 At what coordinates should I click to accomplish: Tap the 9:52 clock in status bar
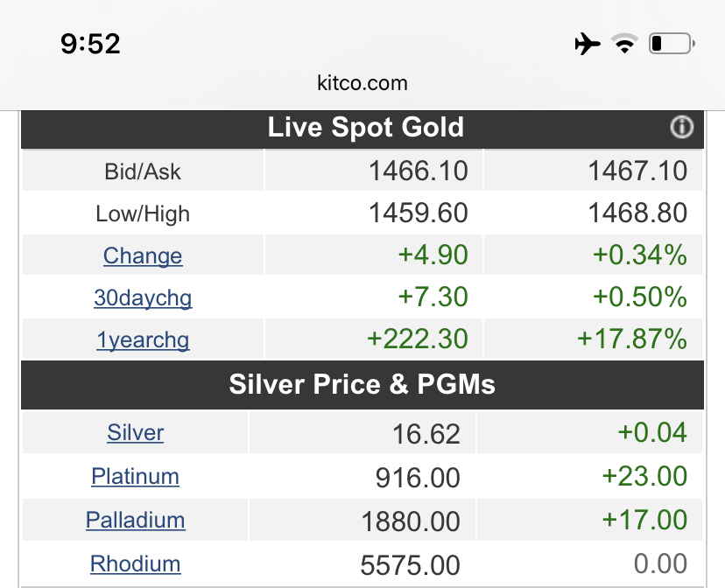click(x=90, y=44)
